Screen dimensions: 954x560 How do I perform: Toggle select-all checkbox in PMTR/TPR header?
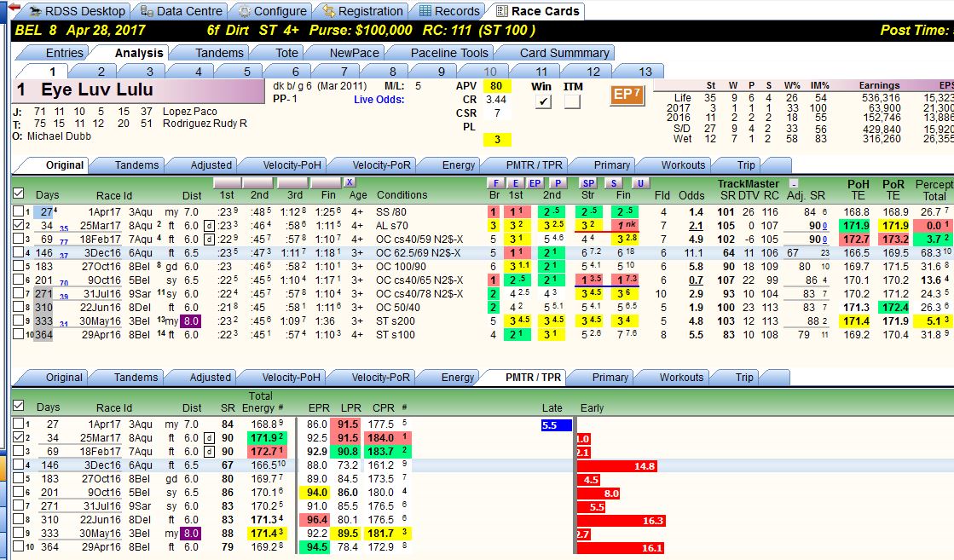[18, 406]
